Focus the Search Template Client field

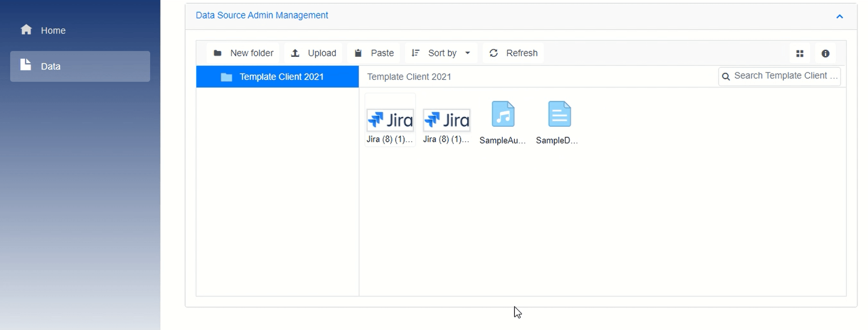pyautogui.click(x=779, y=76)
